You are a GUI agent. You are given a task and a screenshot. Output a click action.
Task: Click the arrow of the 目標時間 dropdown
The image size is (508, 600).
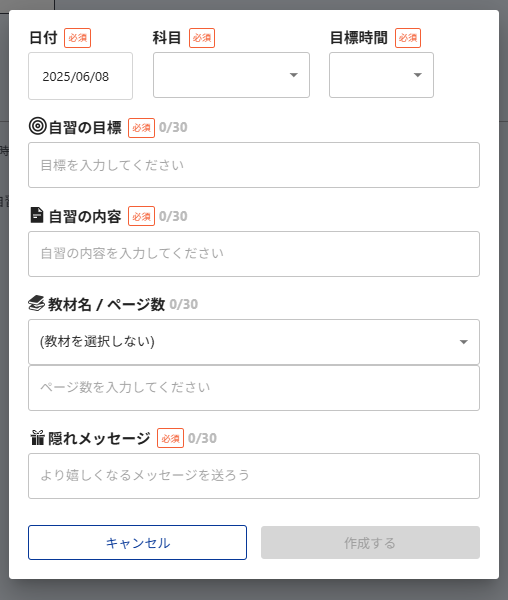tap(418, 75)
